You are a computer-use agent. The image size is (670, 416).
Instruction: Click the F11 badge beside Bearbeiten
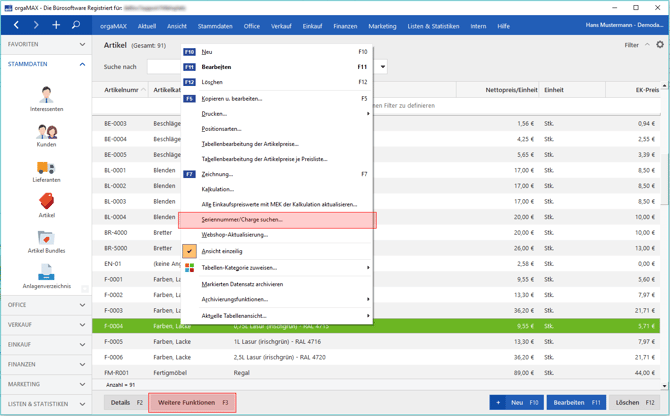(x=189, y=67)
